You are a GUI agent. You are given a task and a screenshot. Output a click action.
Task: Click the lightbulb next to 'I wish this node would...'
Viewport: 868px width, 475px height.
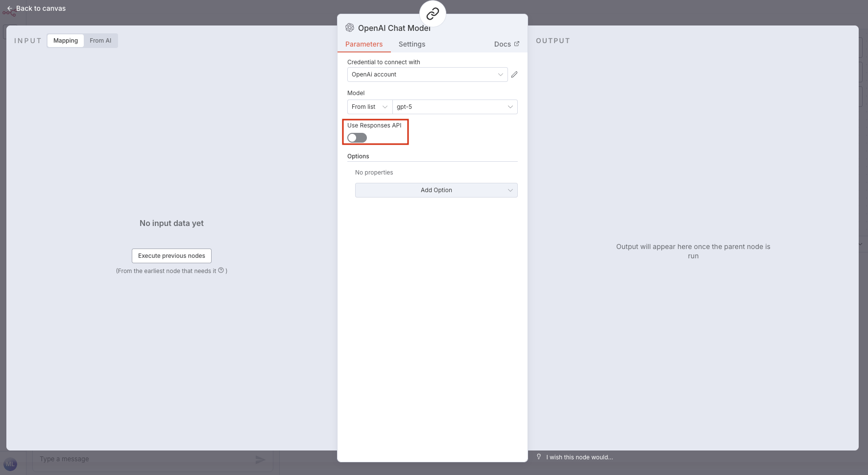(x=539, y=457)
